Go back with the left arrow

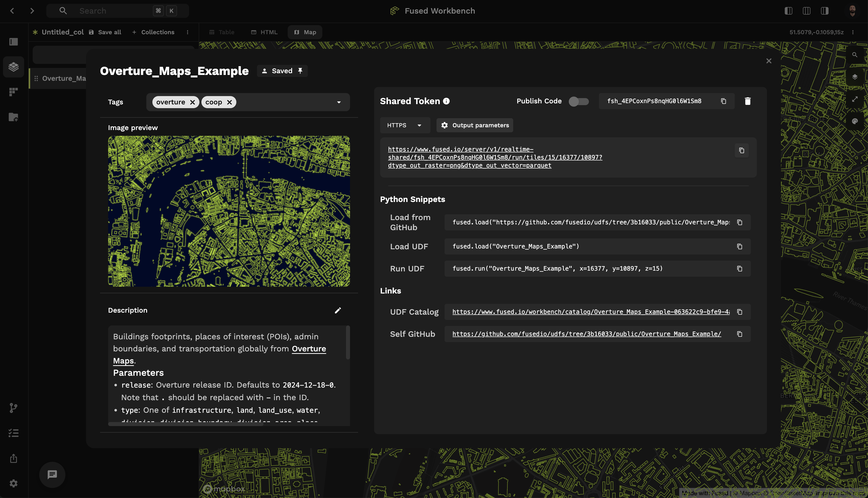pyautogui.click(x=12, y=11)
